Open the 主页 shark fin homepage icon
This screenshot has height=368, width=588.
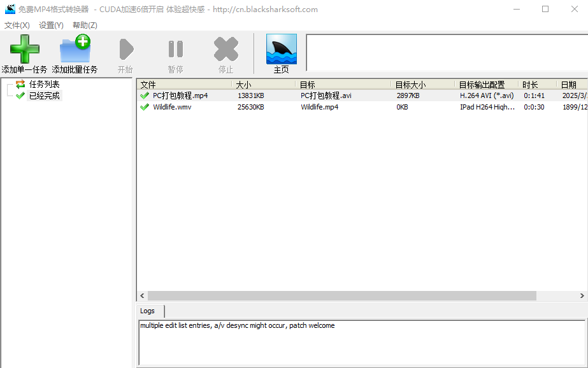tap(281, 49)
